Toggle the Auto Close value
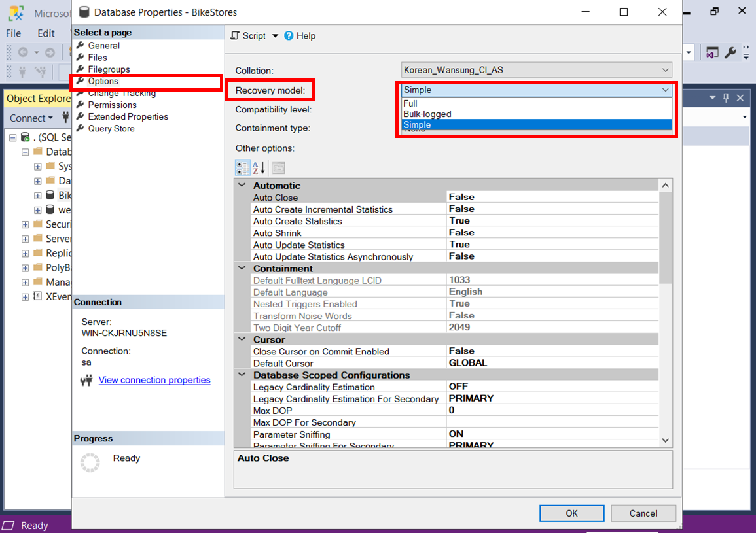Screen dimensions: 756x533 pyautogui.click(x=458, y=197)
